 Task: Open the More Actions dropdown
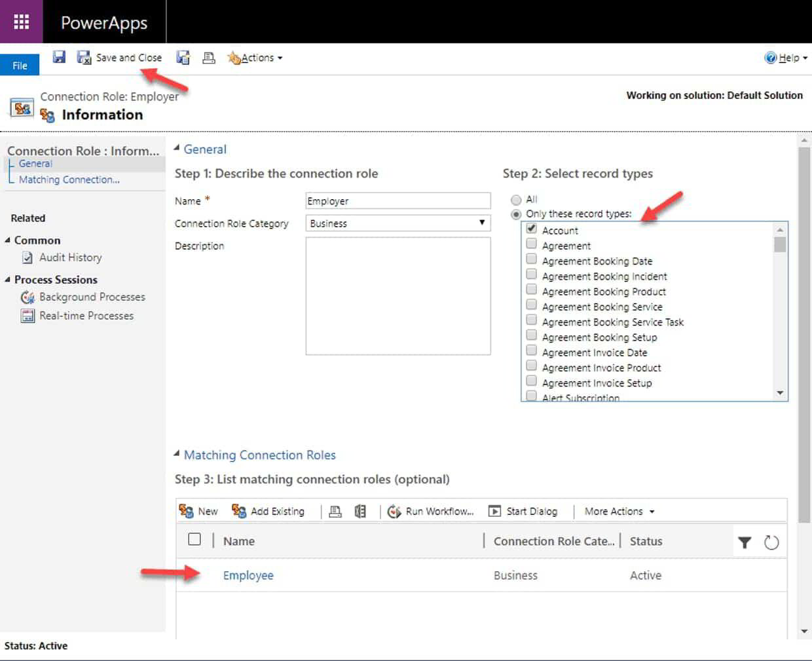616,511
